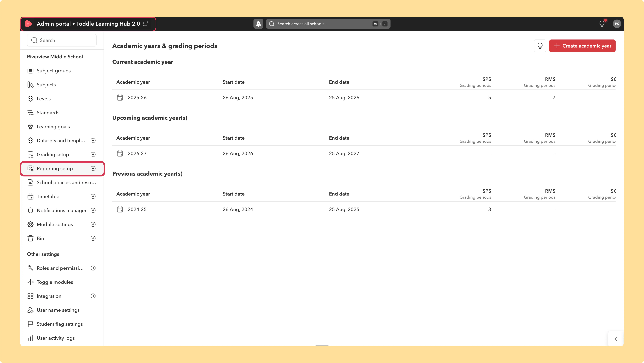Open Standards in sidebar
Viewport: 644px width, 363px height.
62,113
